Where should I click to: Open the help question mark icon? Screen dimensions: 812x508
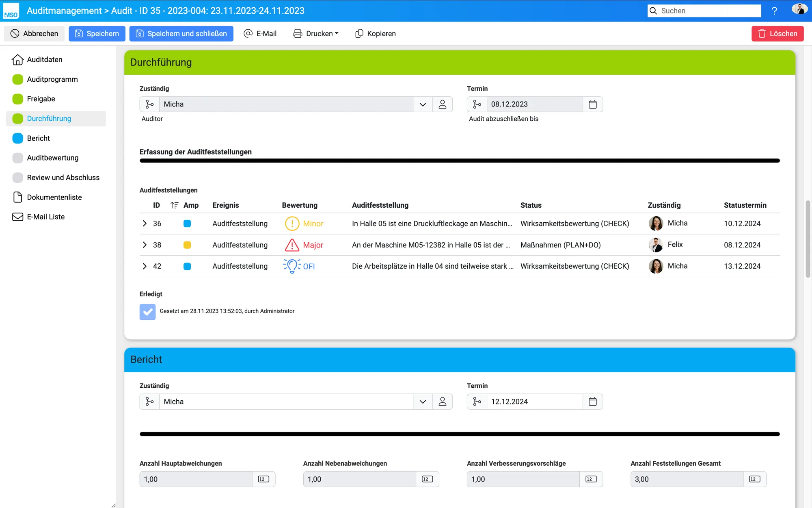click(774, 11)
